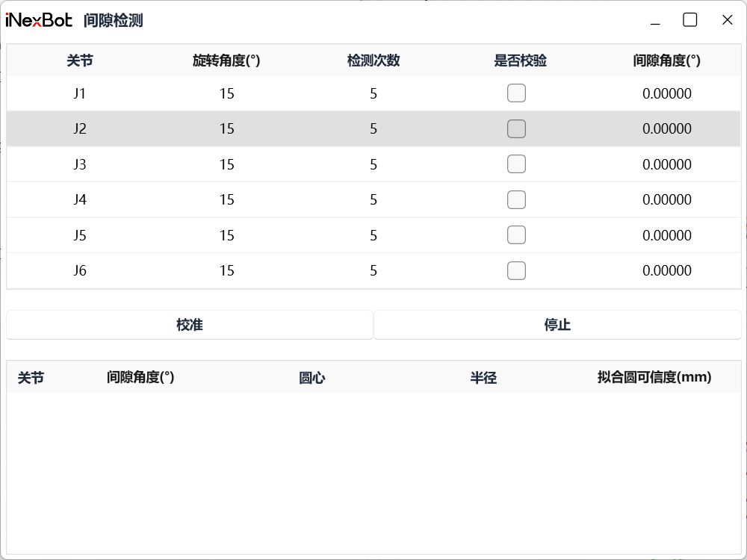This screenshot has width=747, height=560.
Task: Select the J6 joint cell
Action: [80, 270]
